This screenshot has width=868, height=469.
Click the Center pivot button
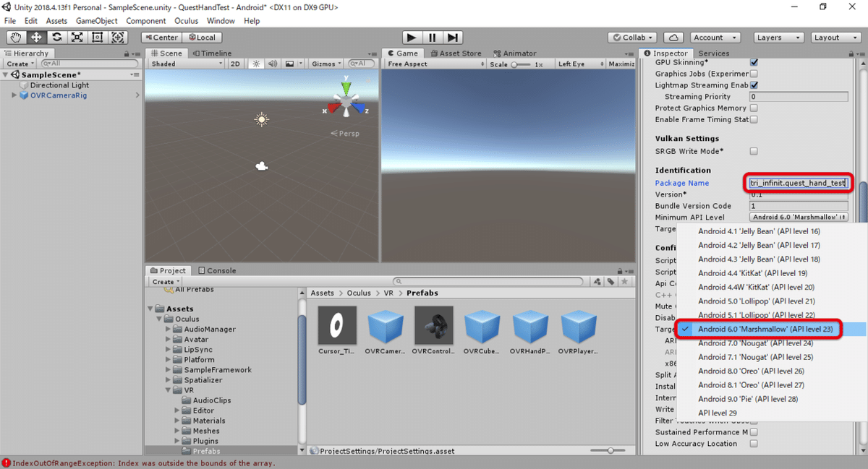pyautogui.click(x=161, y=38)
